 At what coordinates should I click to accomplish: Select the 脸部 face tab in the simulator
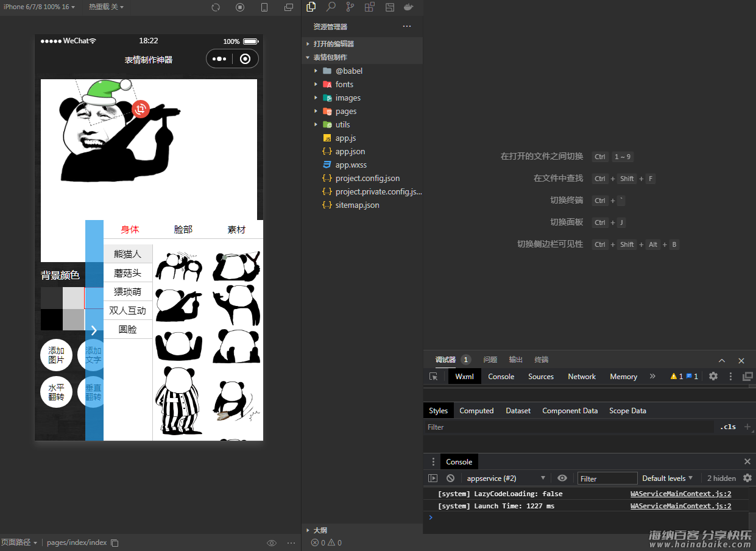[183, 230]
